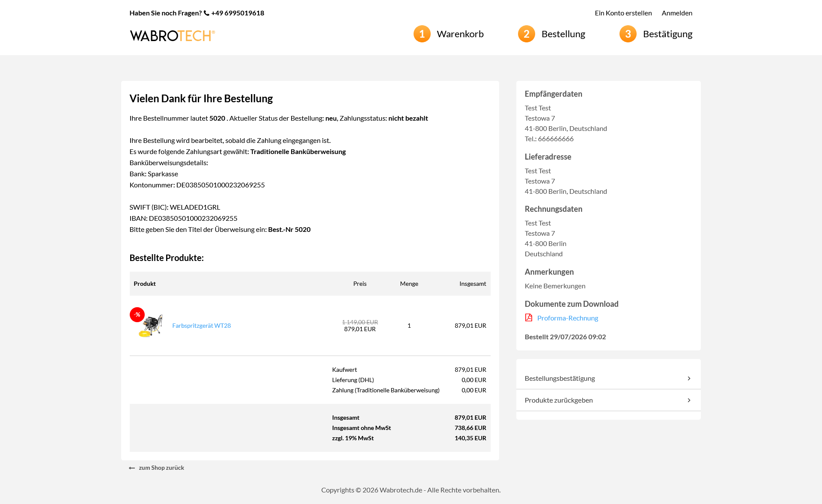Click the Keine Bemerkungen text
The image size is (822, 504).
(555, 286)
